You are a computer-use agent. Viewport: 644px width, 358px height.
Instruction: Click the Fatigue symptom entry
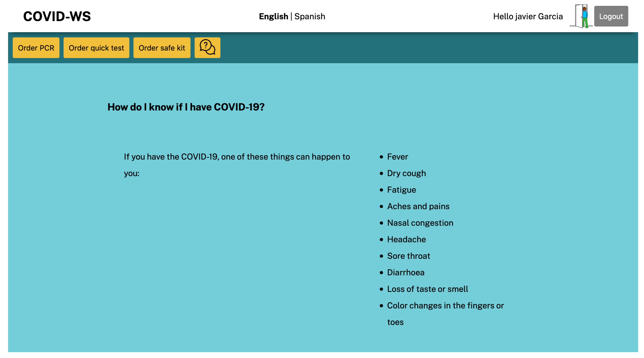click(x=402, y=190)
